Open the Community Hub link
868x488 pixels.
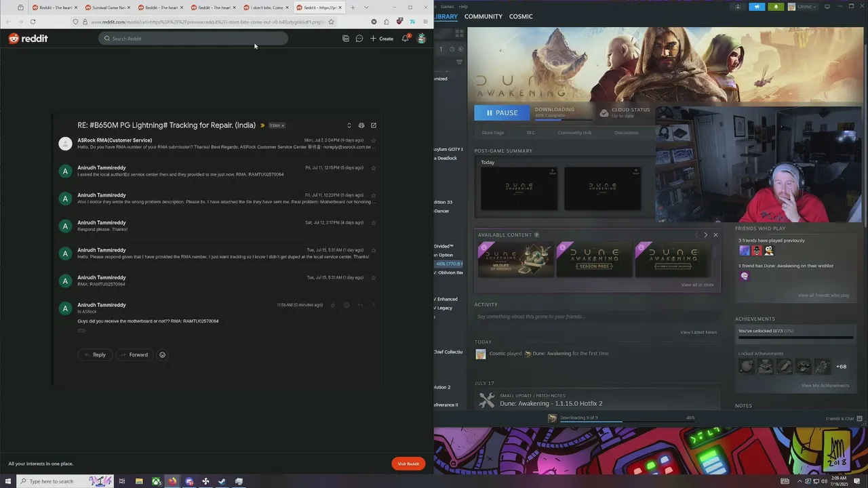coord(574,133)
